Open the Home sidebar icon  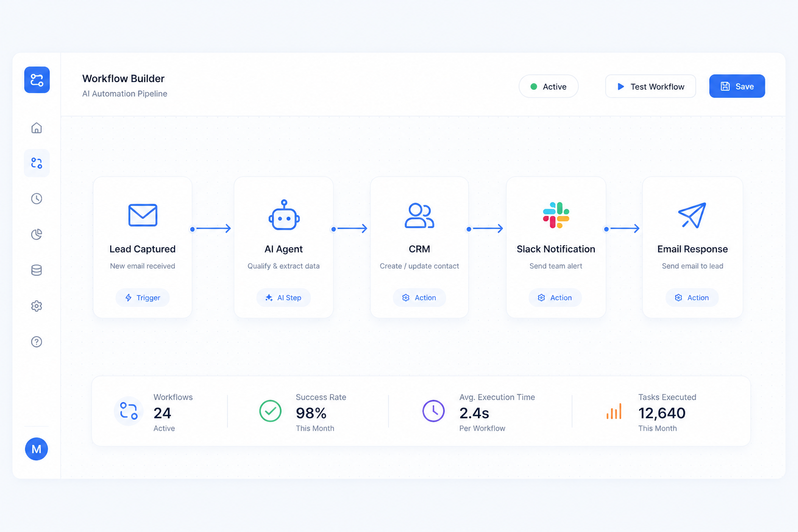click(36, 128)
